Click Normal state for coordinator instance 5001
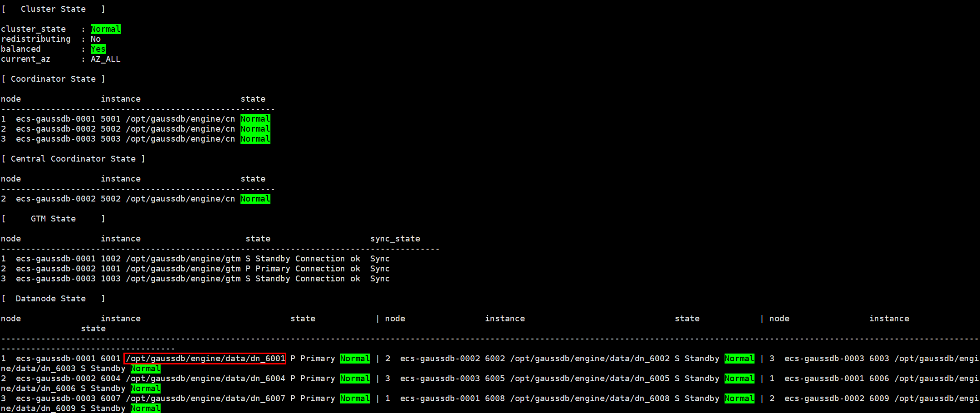 pos(255,119)
